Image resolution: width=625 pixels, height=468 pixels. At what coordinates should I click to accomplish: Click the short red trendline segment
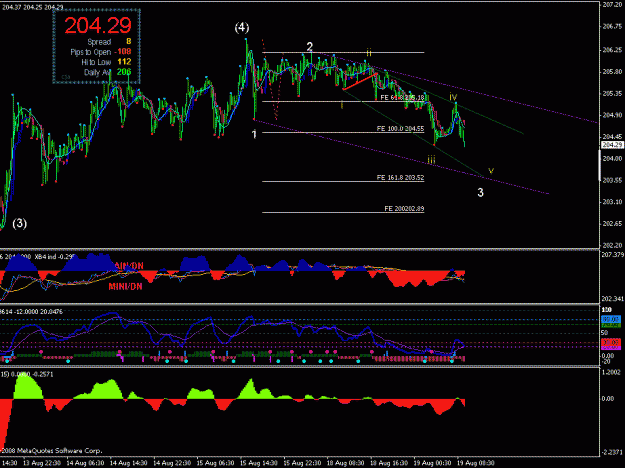coord(360,81)
